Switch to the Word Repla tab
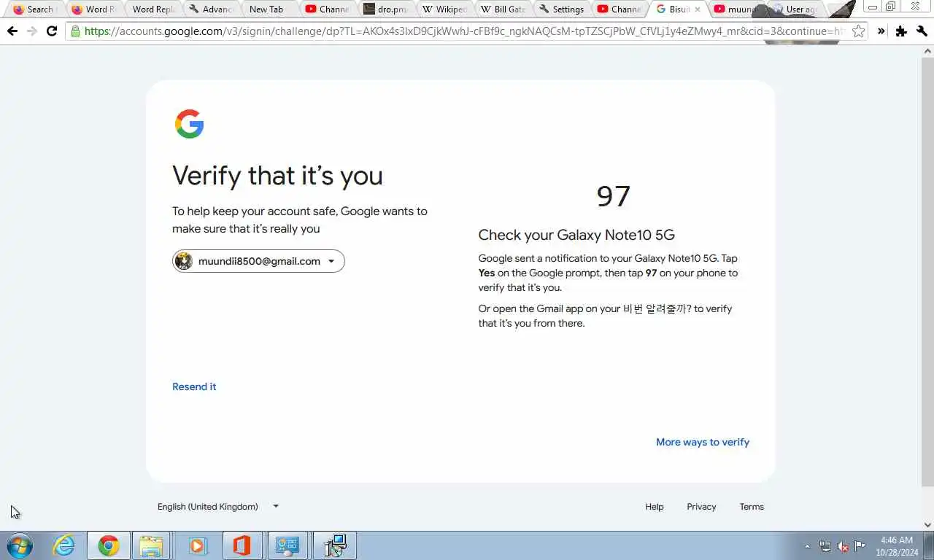The width and height of the screenshot is (934, 560). coord(153,9)
